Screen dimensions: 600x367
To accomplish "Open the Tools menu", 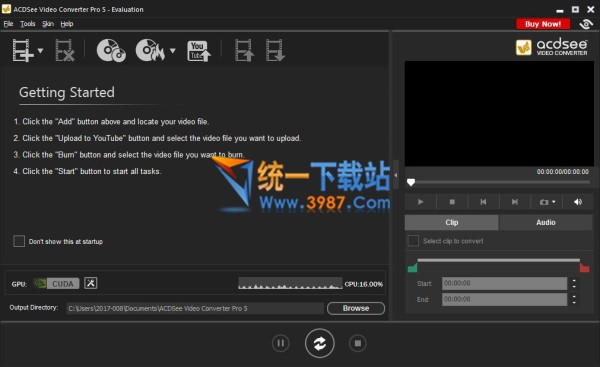I will (28, 24).
